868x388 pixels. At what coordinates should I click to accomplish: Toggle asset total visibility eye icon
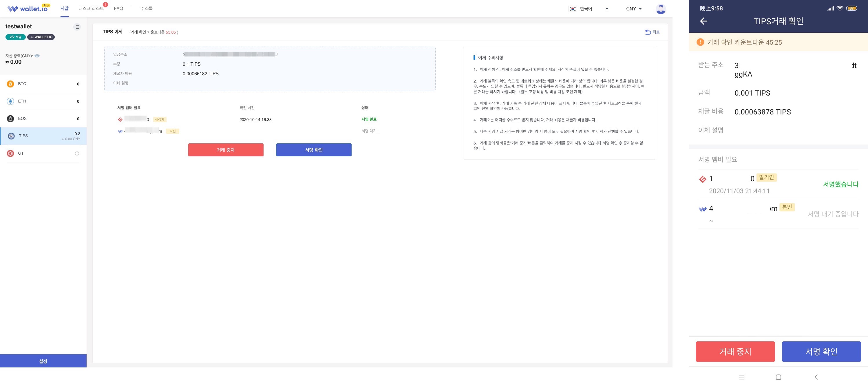[x=37, y=56]
